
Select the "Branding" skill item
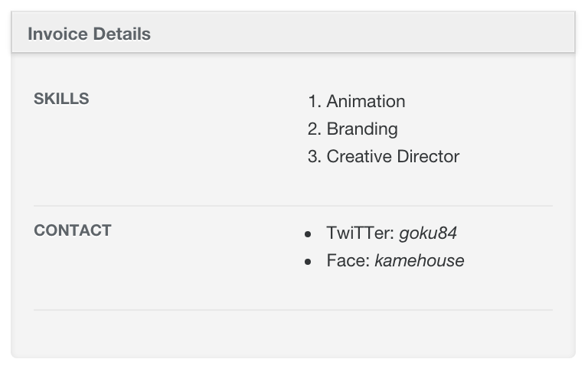pos(362,129)
